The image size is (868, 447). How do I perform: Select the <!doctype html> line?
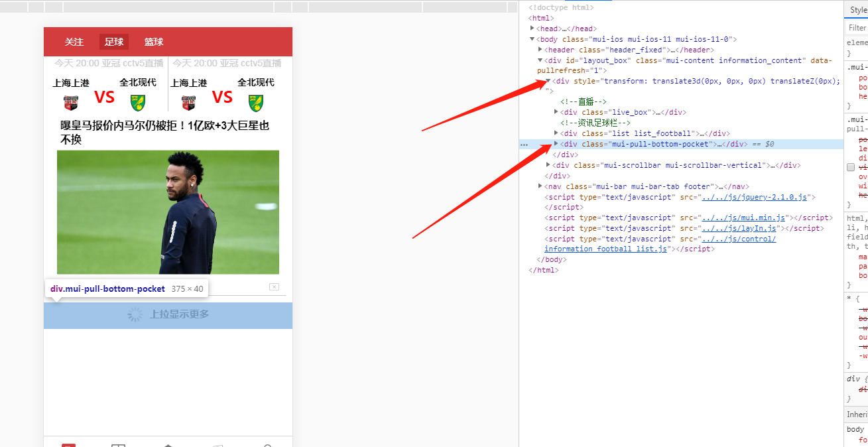tap(561, 7)
